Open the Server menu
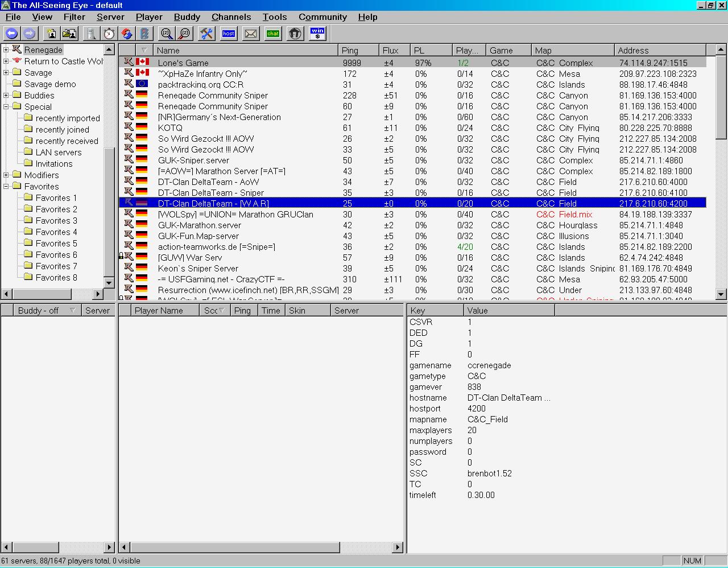 [x=110, y=17]
